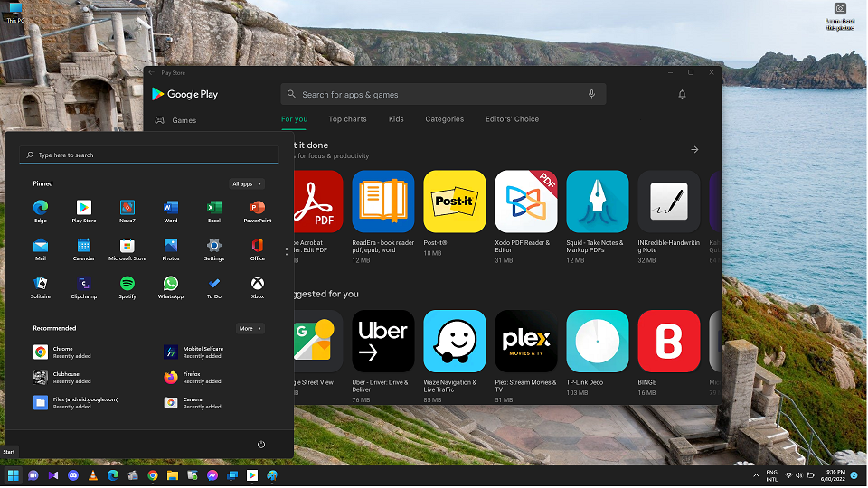868x488 pixels.
Task: Select Games in the Play Store sidebar
Action: click(x=176, y=120)
